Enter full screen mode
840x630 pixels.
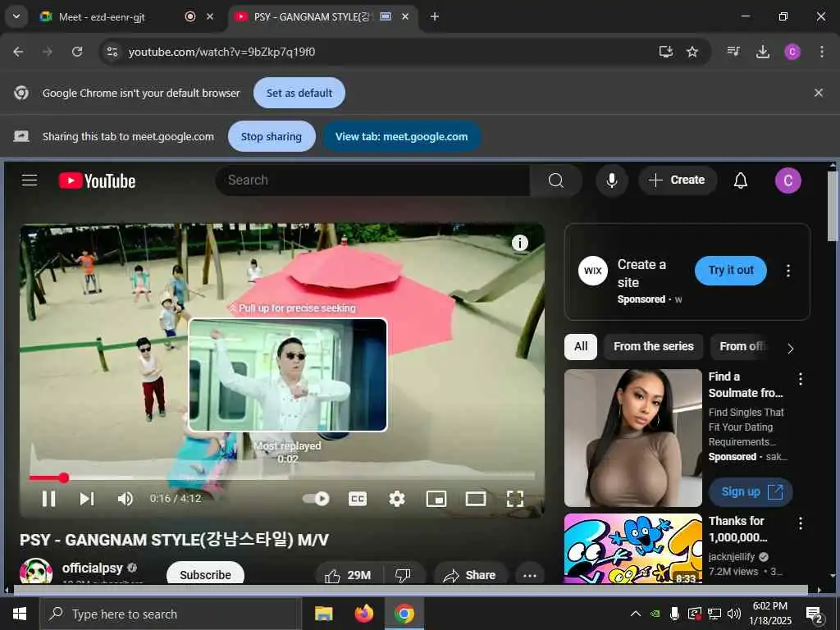click(x=515, y=499)
